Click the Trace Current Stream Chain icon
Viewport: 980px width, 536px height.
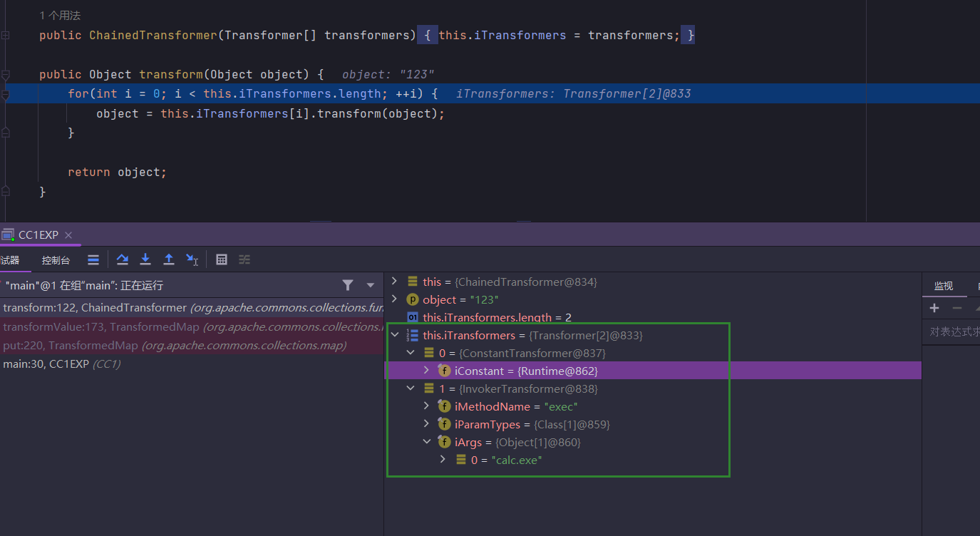tap(244, 259)
